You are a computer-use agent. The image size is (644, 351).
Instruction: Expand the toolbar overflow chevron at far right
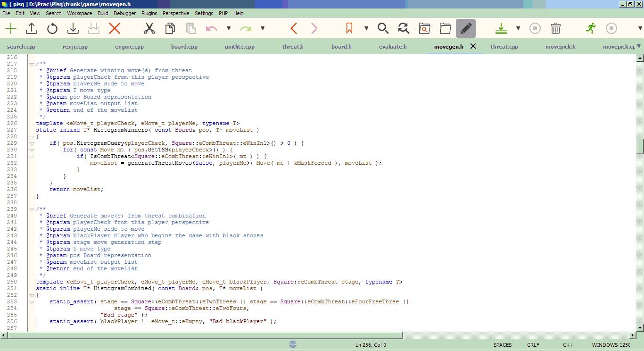pyautogui.click(x=640, y=28)
